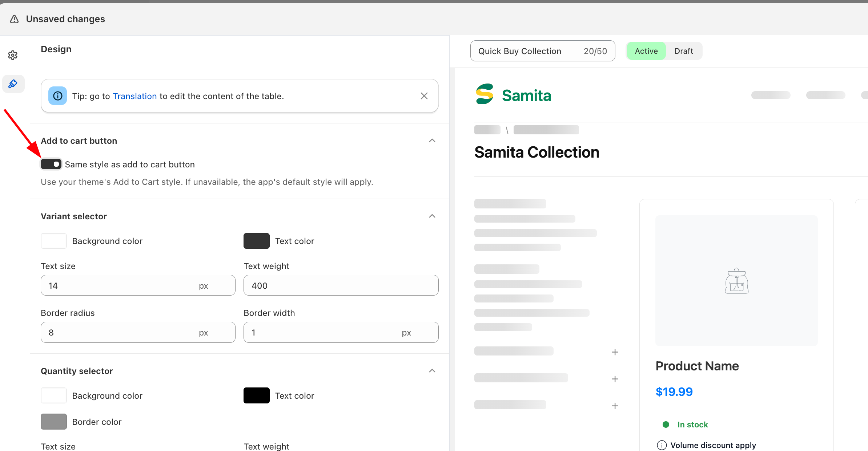Pick Variant selector Text color swatch
This screenshot has width=868, height=451.
click(256, 241)
